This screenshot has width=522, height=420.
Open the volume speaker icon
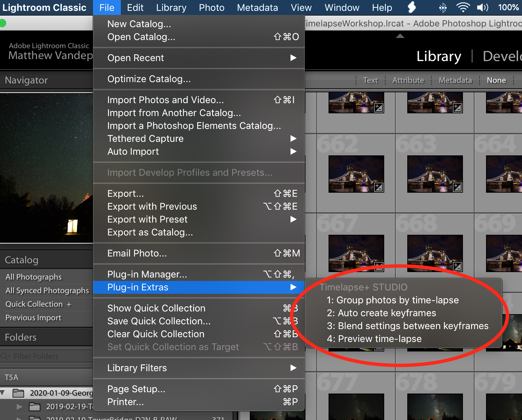point(483,7)
